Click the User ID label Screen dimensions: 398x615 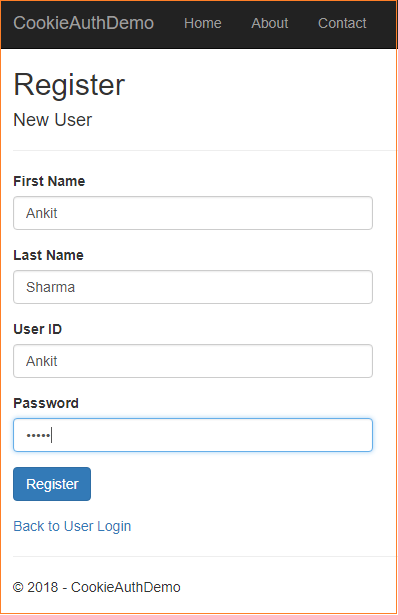coord(38,329)
